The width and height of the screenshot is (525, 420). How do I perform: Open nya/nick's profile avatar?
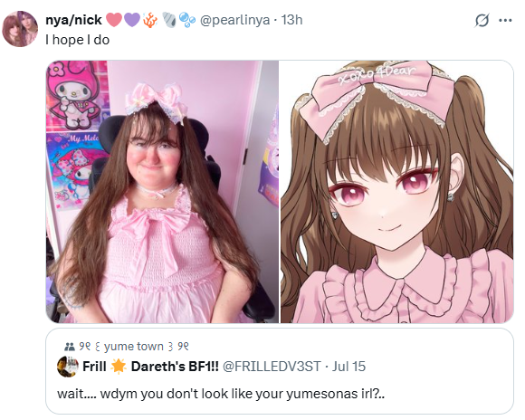pyautogui.click(x=20, y=29)
